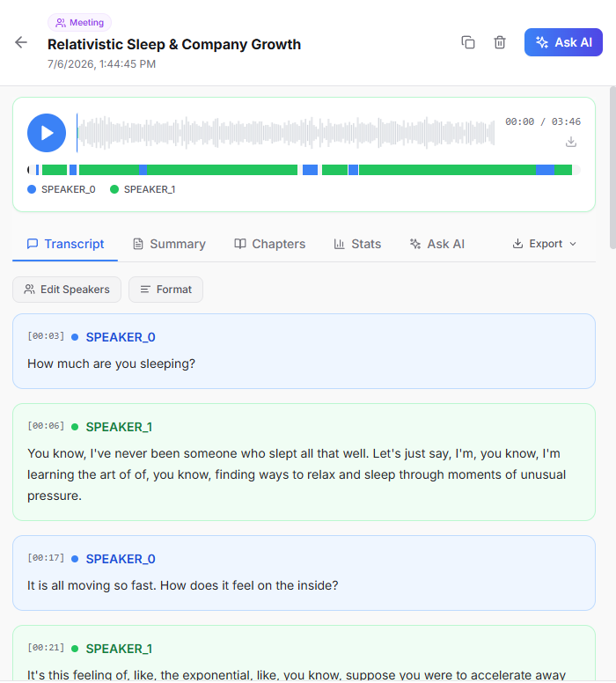
Task: Play the audio recording
Action: pos(47,133)
